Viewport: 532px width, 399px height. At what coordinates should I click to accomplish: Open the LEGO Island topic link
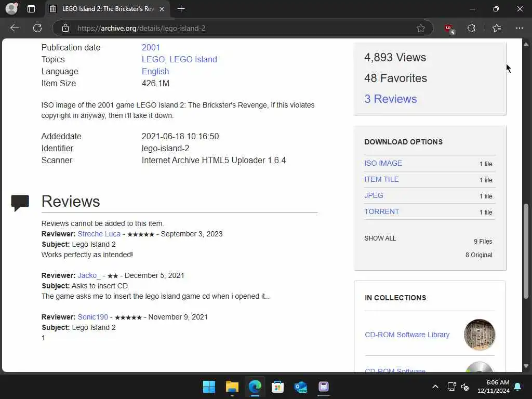pos(193,59)
